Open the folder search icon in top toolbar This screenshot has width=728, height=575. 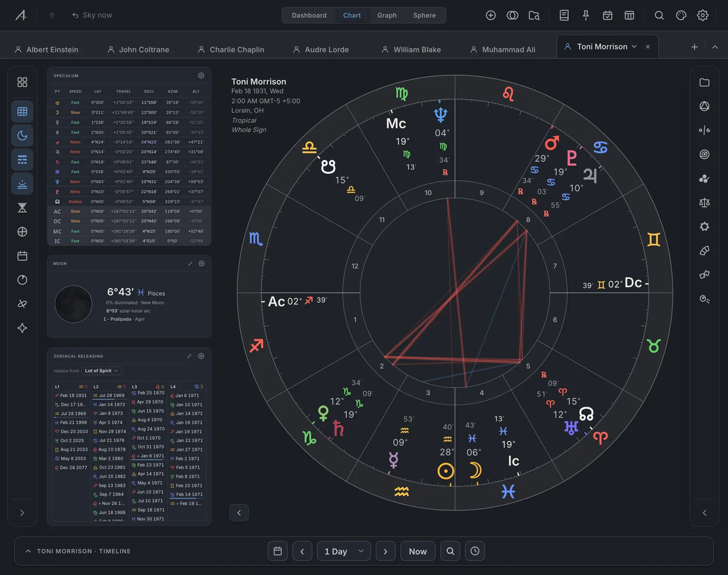pyautogui.click(x=534, y=15)
